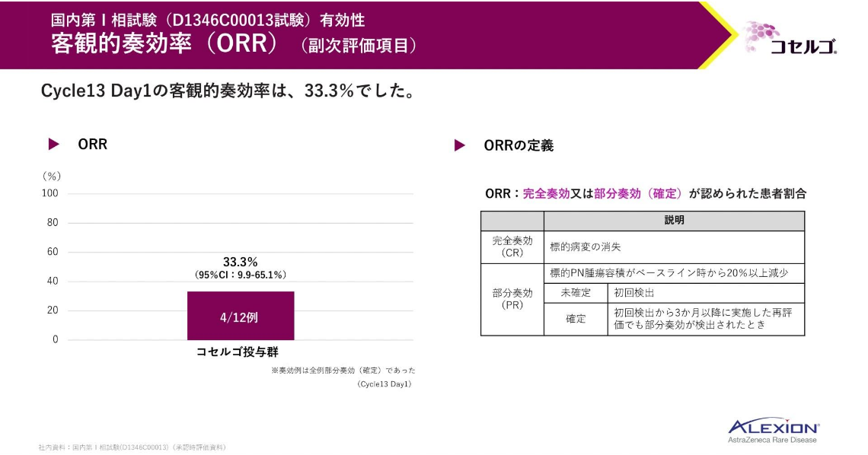The width and height of the screenshot is (868, 455).
Task: Select the Cycle13 Day1 headline sentence
Action: tap(227, 91)
